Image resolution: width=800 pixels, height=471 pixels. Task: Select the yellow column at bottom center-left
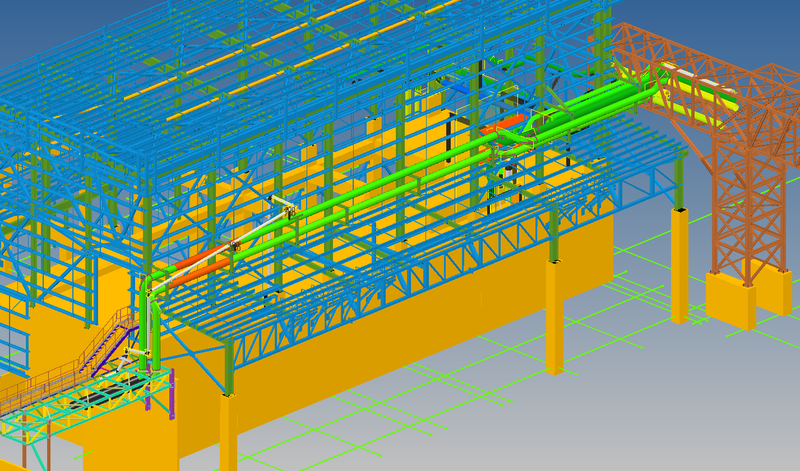pyautogui.click(x=228, y=432)
